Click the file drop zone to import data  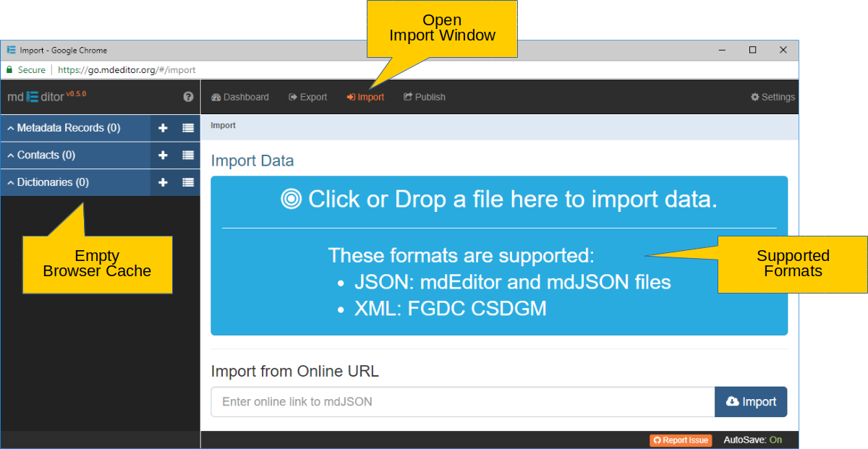tap(499, 255)
